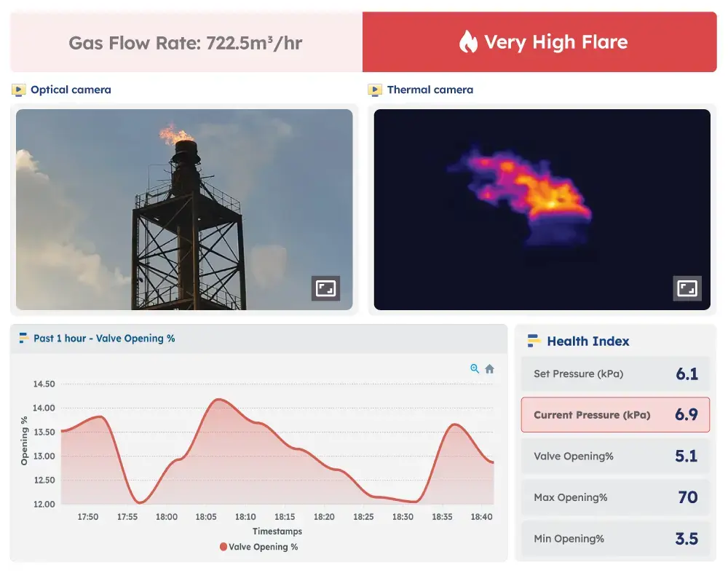Viewport: 728px width, 573px height.
Task: Reset the chart view using the home icon
Action: [x=489, y=369]
